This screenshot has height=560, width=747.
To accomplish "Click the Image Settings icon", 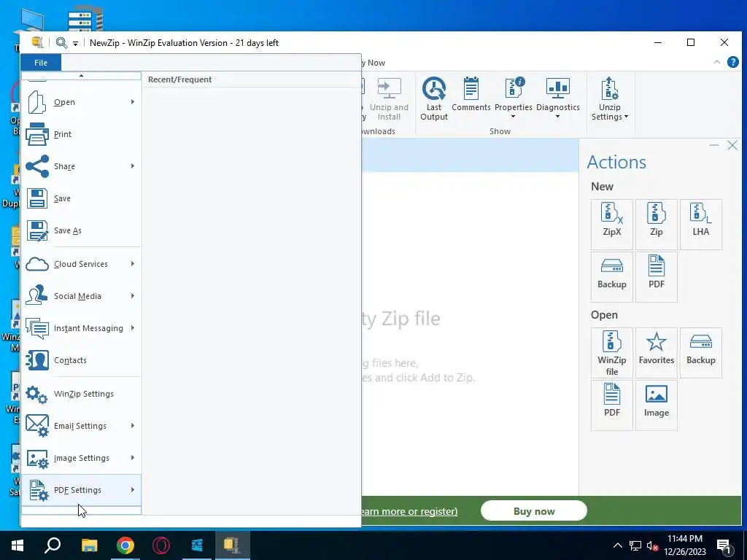I will pos(36,458).
